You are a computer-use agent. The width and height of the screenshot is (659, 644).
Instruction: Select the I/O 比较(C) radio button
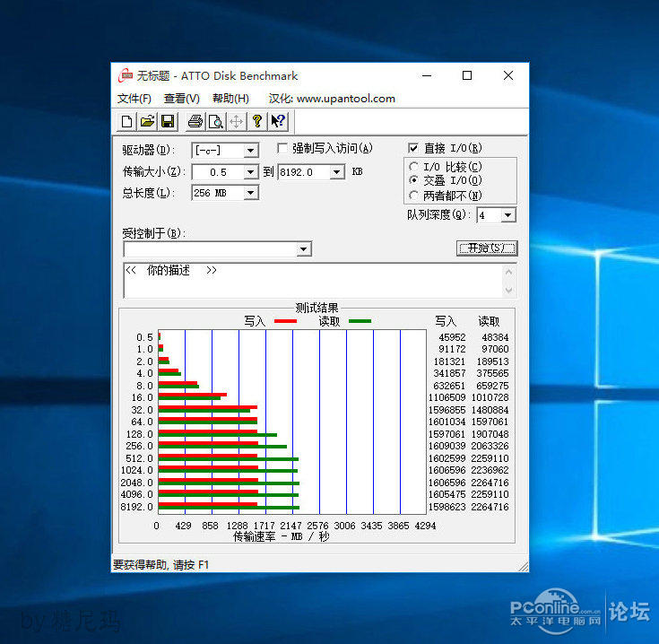point(413,167)
